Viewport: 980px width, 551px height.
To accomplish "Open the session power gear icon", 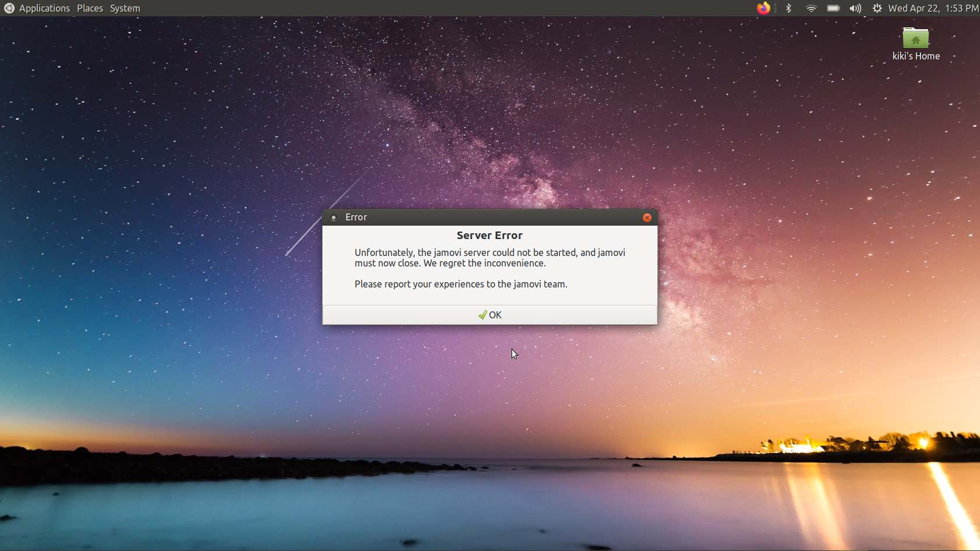I will pyautogui.click(x=877, y=8).
